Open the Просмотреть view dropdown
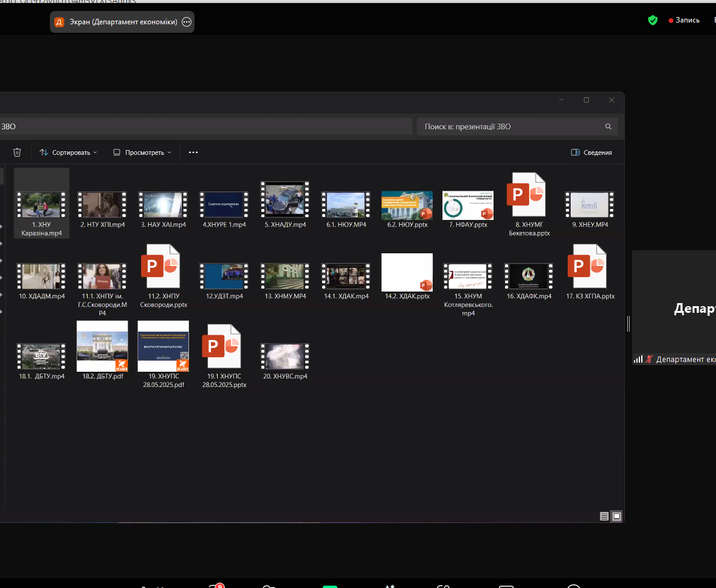The height and width of the screenshot is (588, 716). [142, 152]
